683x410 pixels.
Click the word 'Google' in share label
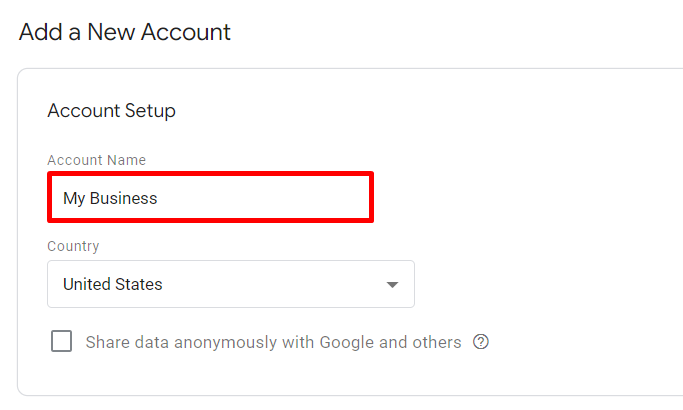pos(347,342)
